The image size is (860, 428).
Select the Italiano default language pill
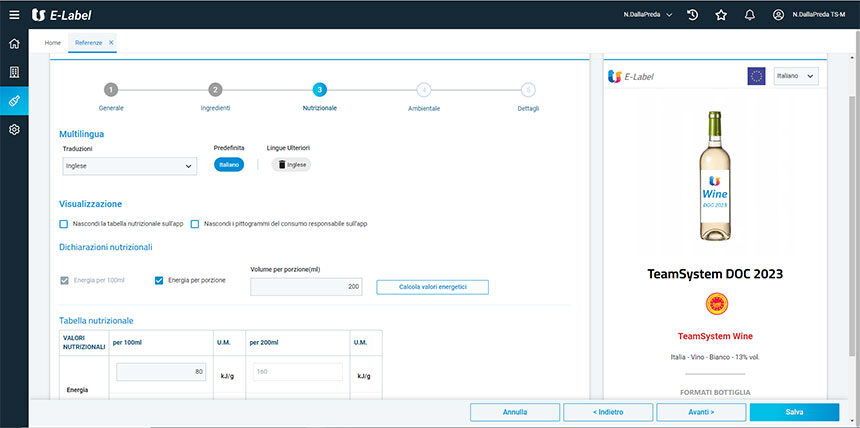(x=229, y=165)
